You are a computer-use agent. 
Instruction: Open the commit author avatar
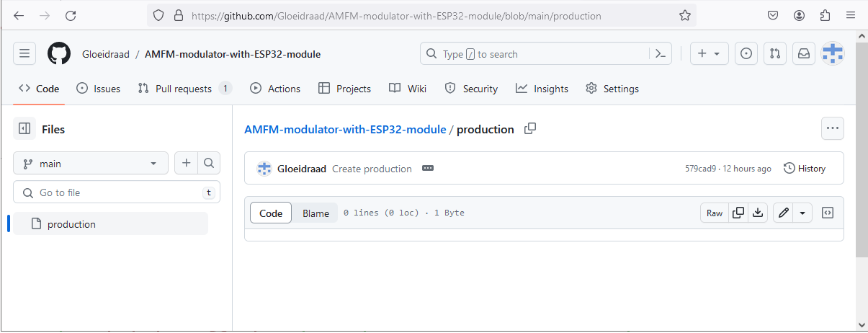click(264, 169)
